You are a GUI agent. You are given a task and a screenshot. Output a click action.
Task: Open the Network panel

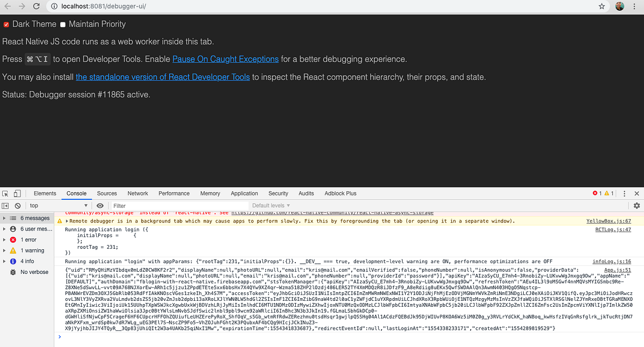click(137, 193)
